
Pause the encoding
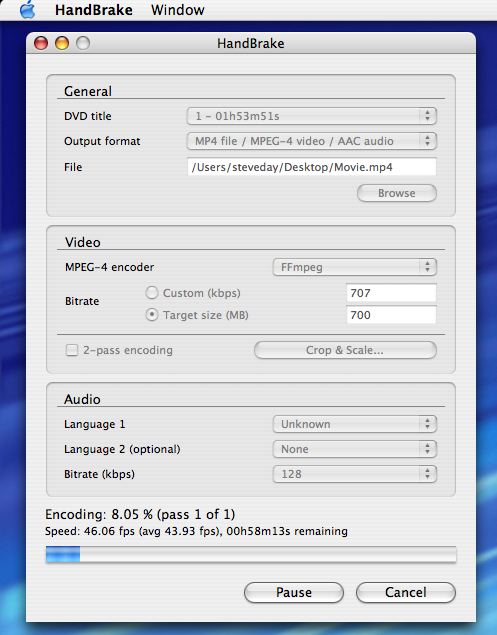coord(294,592)
